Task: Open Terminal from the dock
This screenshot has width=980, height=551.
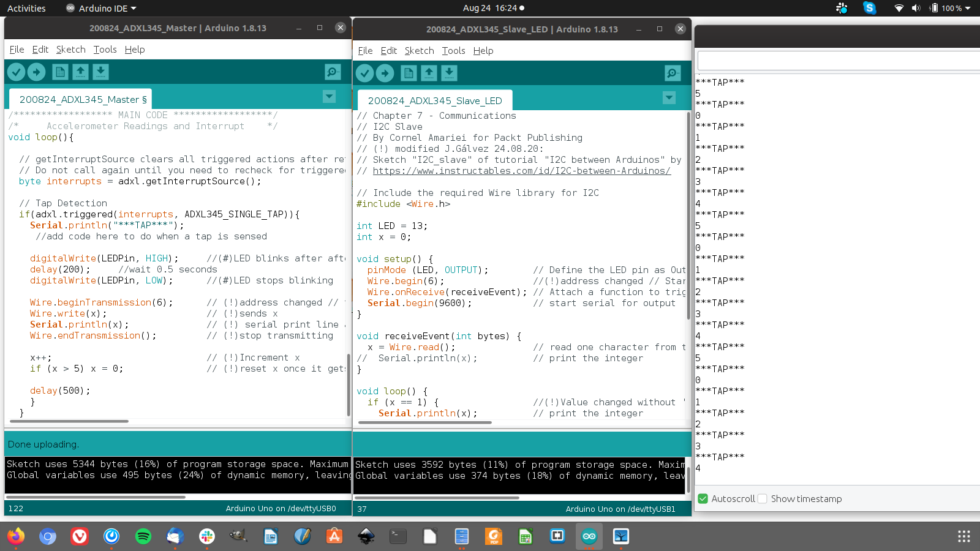Action: click(x=398, y=537)
